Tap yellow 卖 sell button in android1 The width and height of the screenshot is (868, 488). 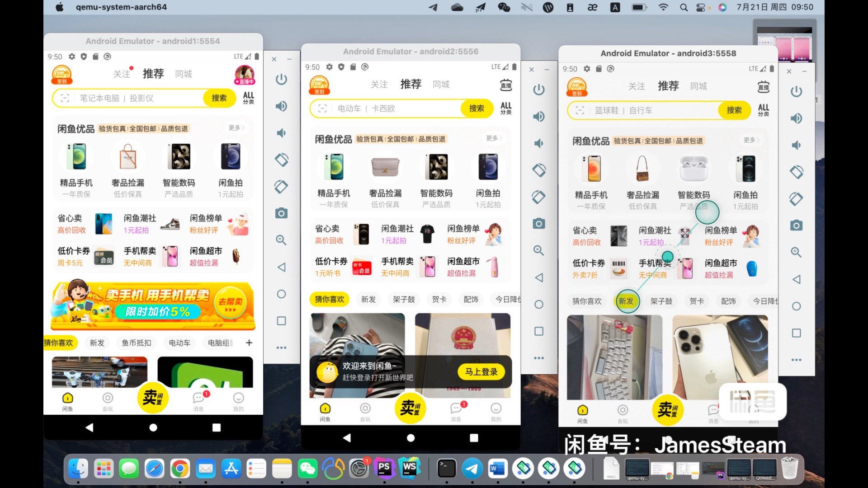(x=153, y=398)
